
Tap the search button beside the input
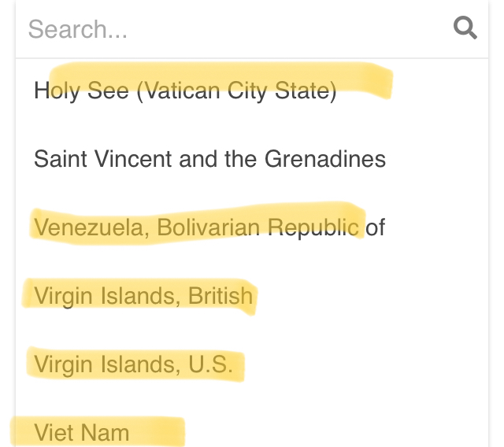click(x=465, y=28)
